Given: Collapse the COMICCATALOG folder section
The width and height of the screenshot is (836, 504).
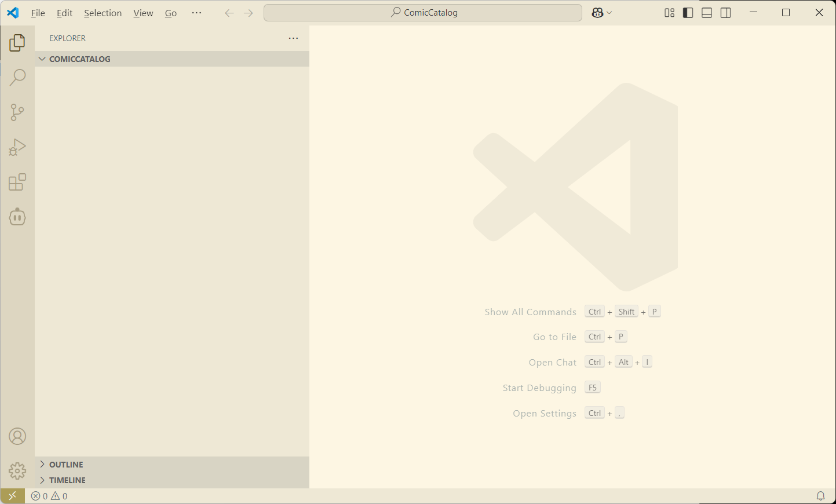Looking at the screenshot, I should 79,59.
